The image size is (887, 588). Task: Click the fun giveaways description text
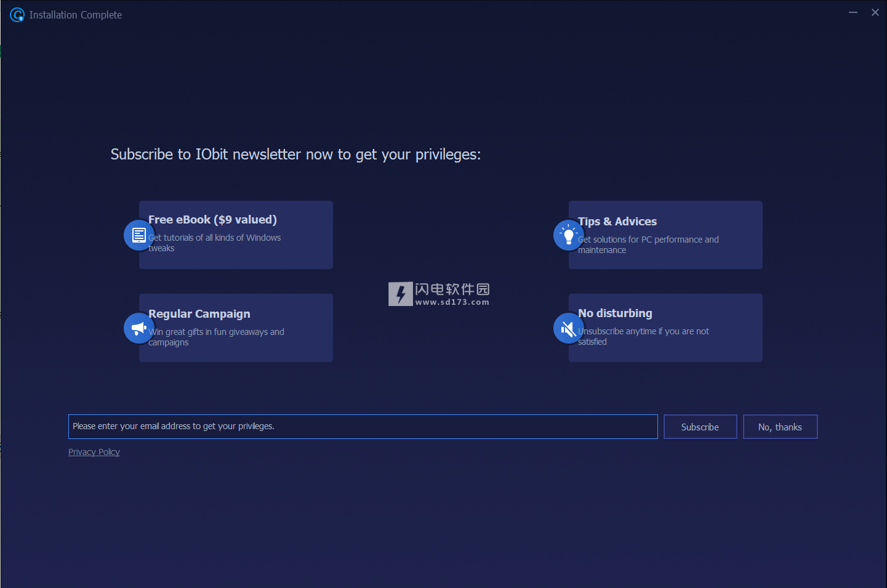[x=216, y=337]
